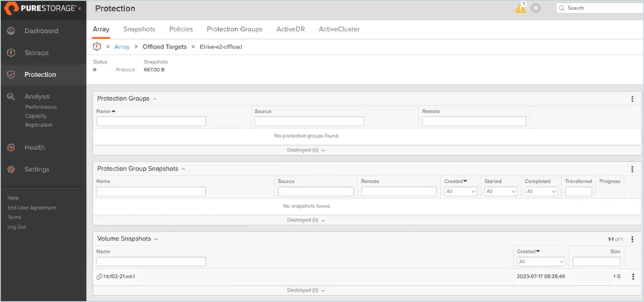The width and height of the screenshot is (644, 302).
Task: Click the Log Out link
Action: pos(17,227)
